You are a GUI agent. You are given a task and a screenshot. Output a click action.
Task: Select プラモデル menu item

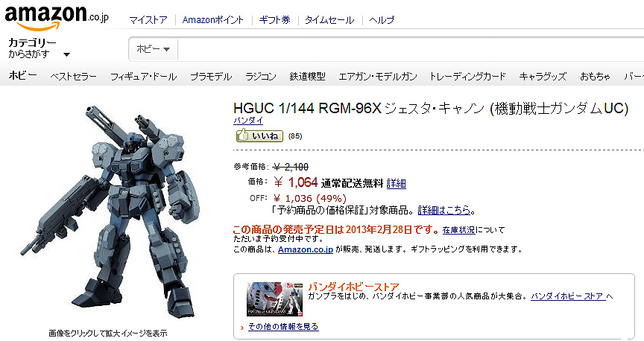[x=211, y=77]
